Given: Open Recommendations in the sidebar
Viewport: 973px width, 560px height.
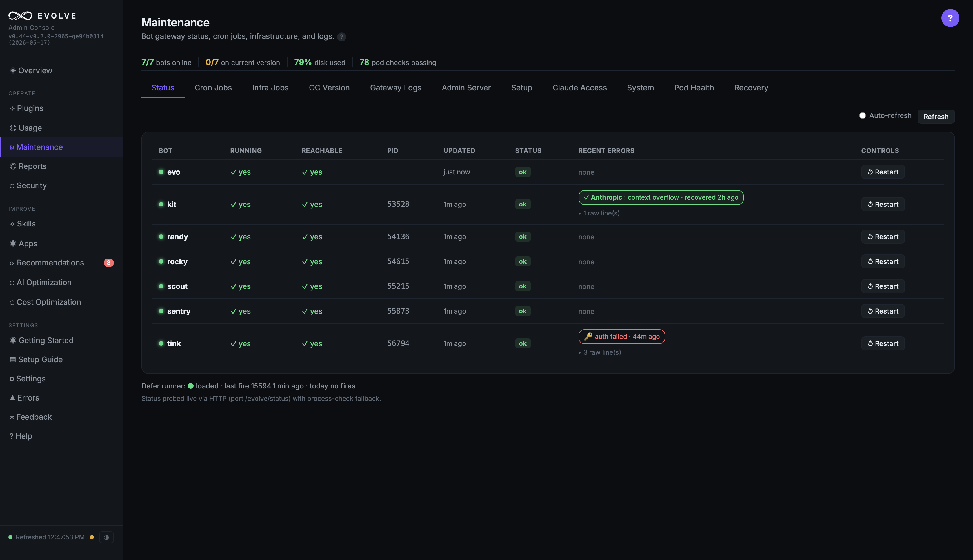Looking at the screenshot, I should pos(61,263).
